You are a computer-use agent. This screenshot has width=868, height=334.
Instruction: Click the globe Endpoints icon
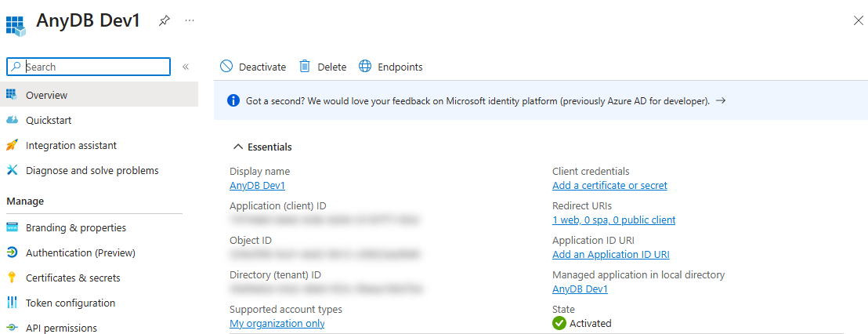pyautogui.click(x=365, y=67)
